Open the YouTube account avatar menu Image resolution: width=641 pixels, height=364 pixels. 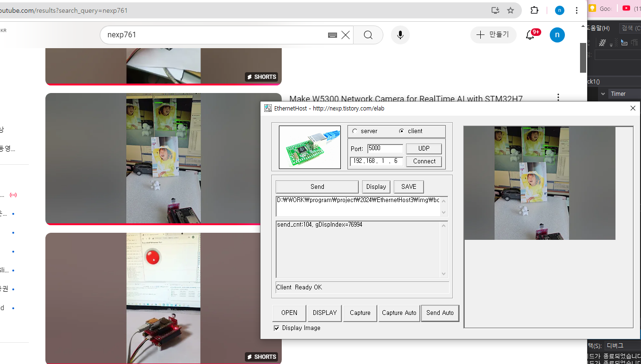(557, 35)
